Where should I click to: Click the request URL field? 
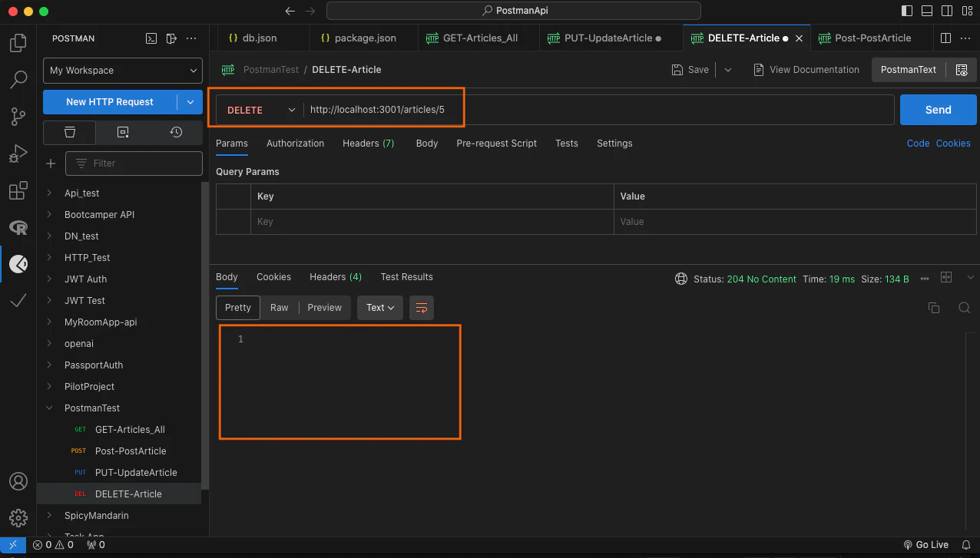click(x=599, y=110)
